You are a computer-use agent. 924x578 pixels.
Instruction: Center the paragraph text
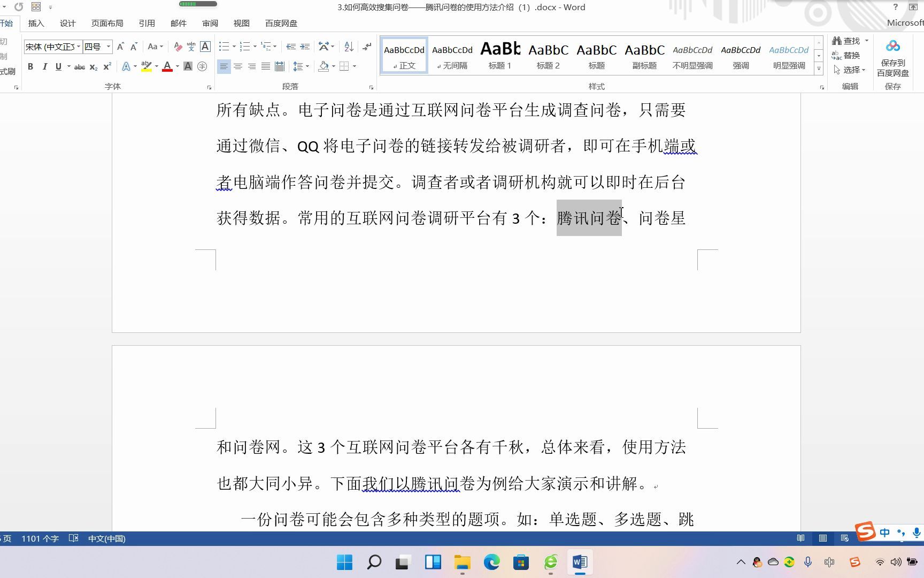pos(238,66)
